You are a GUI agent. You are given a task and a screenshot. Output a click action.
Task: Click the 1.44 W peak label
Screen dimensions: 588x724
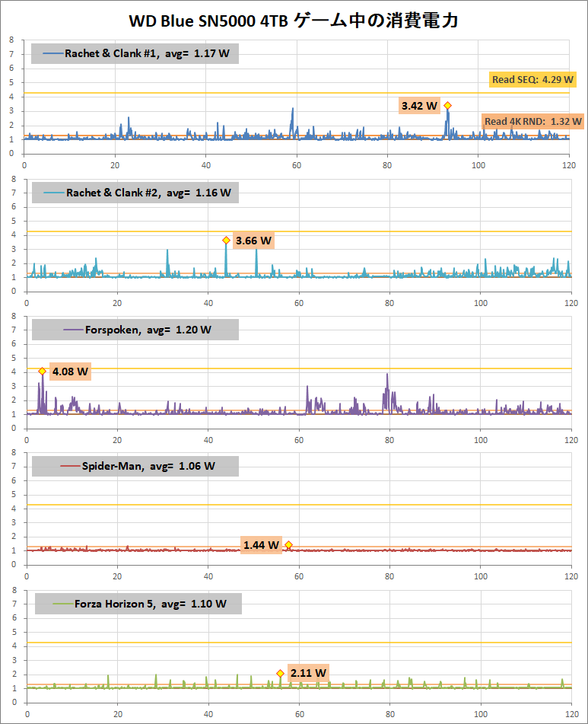tap(261, 545)
